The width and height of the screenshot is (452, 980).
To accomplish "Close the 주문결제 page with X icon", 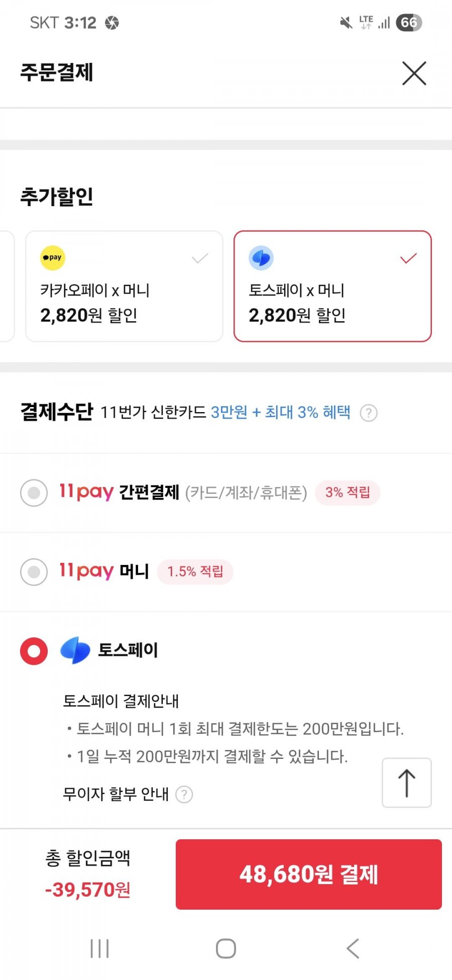I will [x=414, y=73].
